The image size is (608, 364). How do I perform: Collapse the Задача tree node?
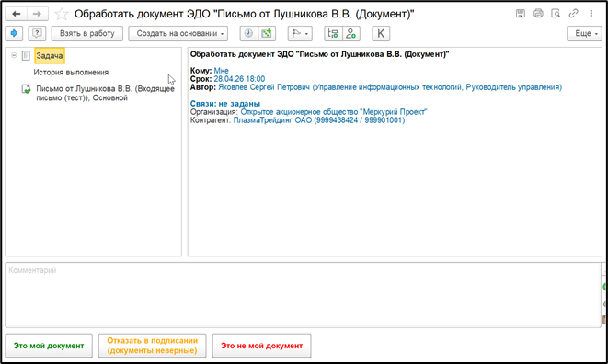tap(14, 55)
